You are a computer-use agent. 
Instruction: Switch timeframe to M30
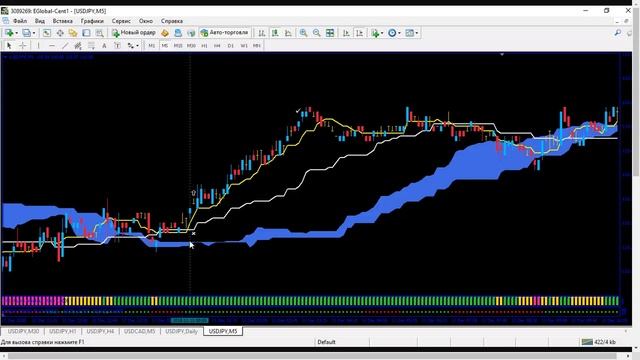coord(191,46)
